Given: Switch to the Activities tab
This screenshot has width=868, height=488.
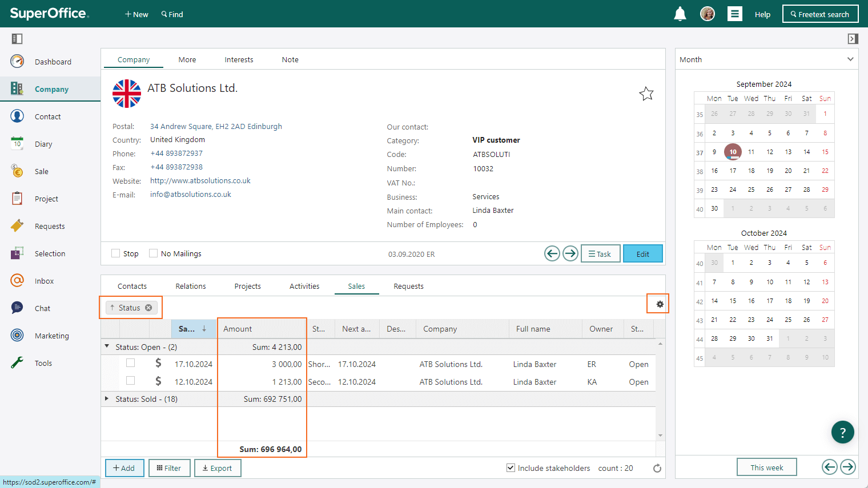Looking at the screenshot, I should [304, 286].
